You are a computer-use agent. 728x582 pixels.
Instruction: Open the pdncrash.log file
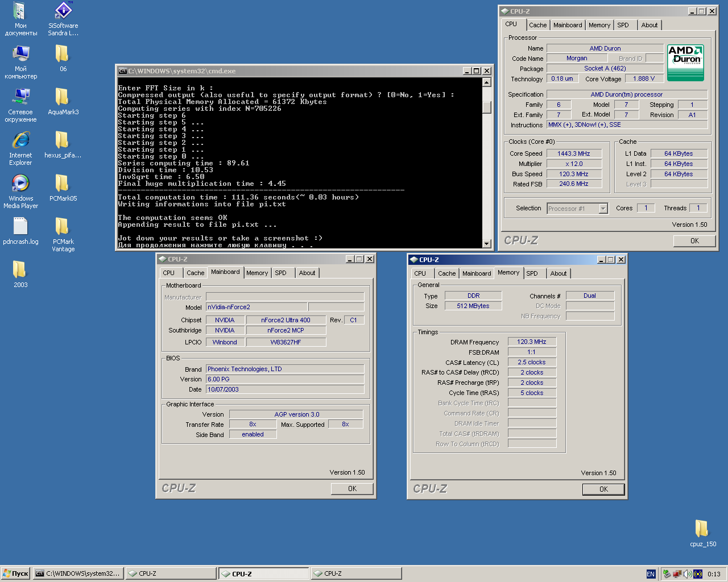[x=20, y=231]
